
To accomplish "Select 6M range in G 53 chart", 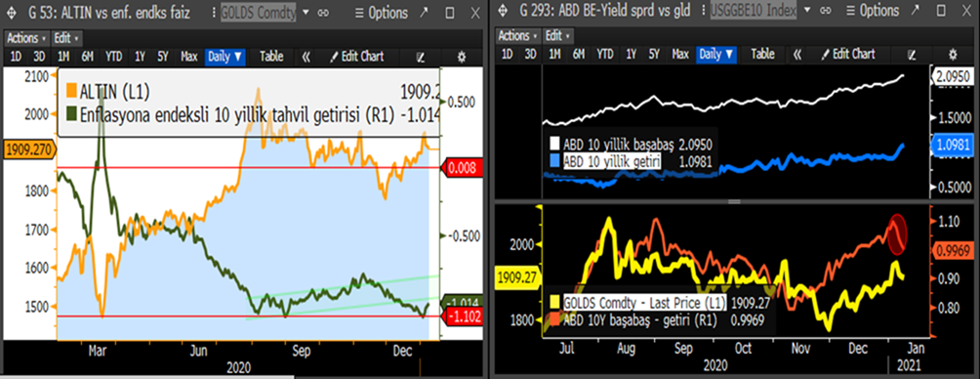I will click(87, 57).
